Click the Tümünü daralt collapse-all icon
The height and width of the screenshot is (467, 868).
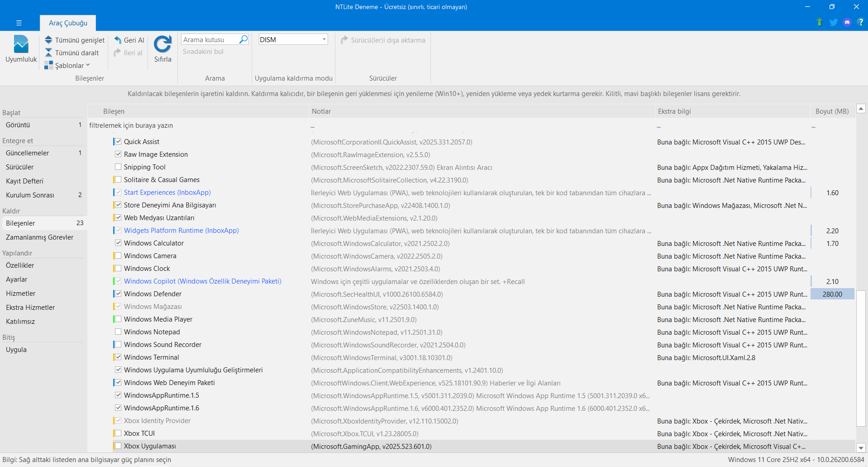tap(48, 53)
